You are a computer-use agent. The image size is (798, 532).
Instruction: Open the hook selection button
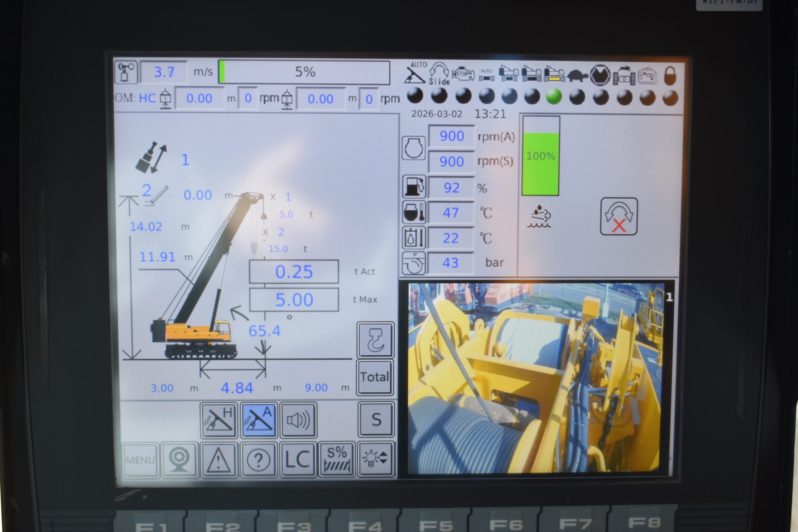375,340
